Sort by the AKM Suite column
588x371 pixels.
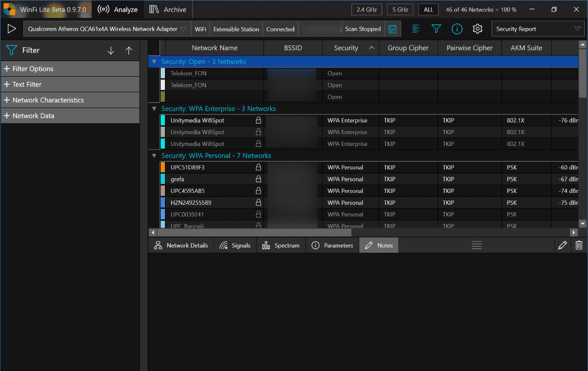click(x=526, y=48)
